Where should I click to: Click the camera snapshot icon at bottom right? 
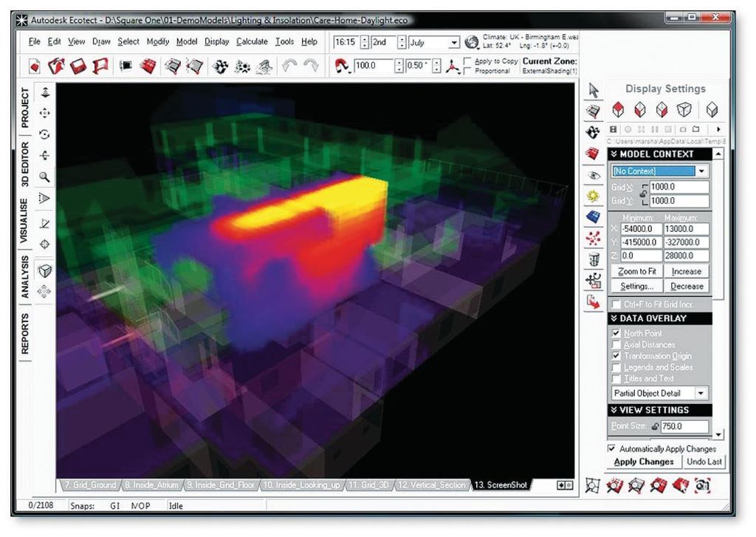pos(703,485)
